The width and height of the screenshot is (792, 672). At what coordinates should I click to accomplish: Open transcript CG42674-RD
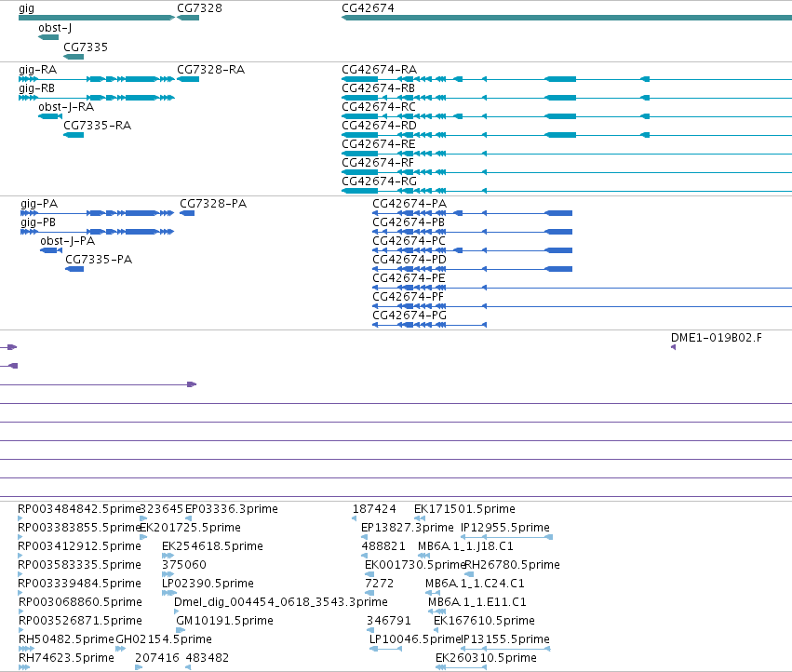click(380, 126)
